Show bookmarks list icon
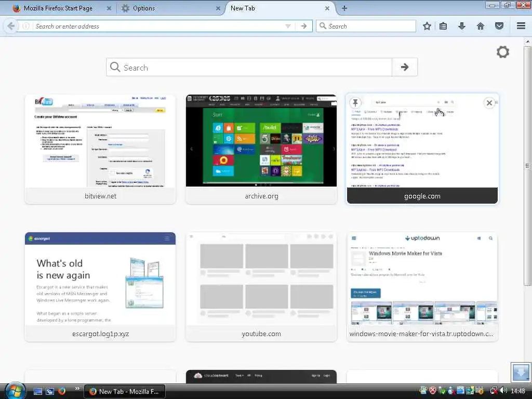The width and height of the screenshot is (532, 399). pos(443,26)
